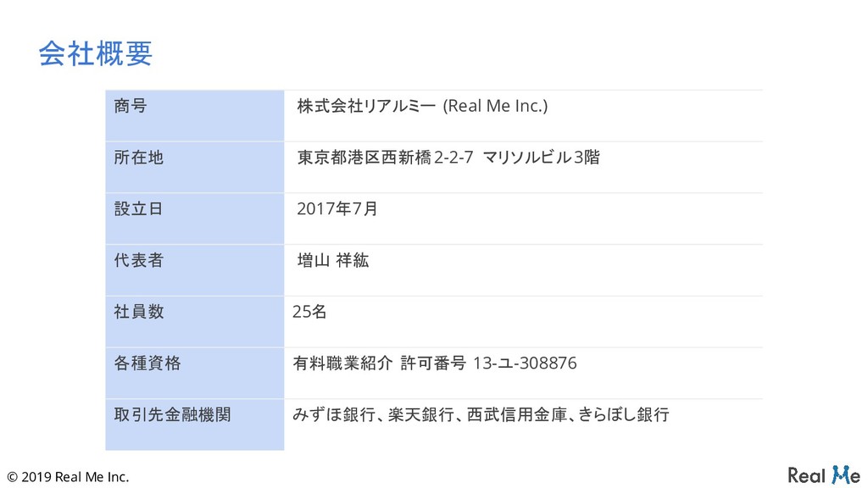Image resolution: width=868 pixels, height=488 pixels.
Task: Click the Real Me logo
Action: point(823,474)
